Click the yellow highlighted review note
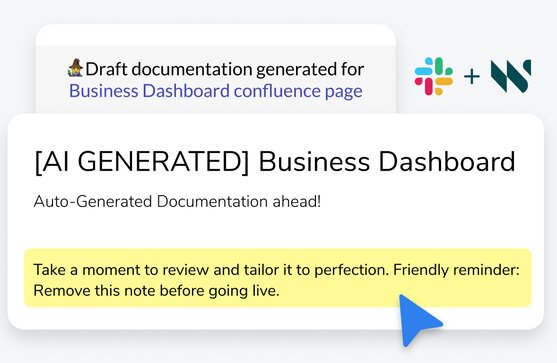This screenshot has width=557, height=363. point(278,278)
